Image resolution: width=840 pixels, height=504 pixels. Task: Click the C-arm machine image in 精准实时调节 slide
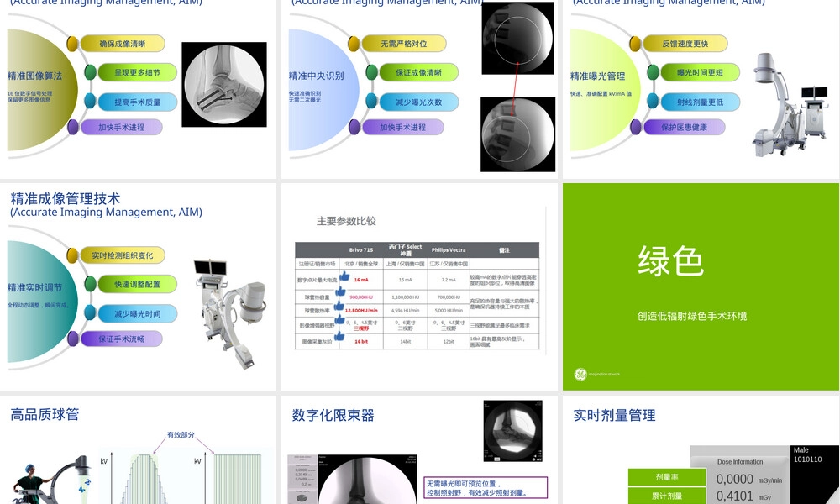[229, 314]
